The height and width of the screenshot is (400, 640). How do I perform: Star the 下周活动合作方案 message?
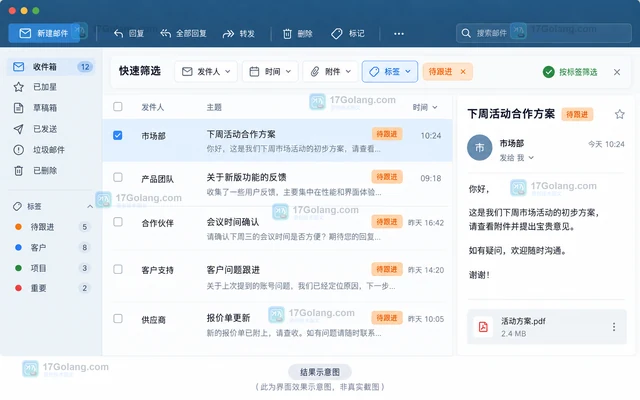[620, 114]
